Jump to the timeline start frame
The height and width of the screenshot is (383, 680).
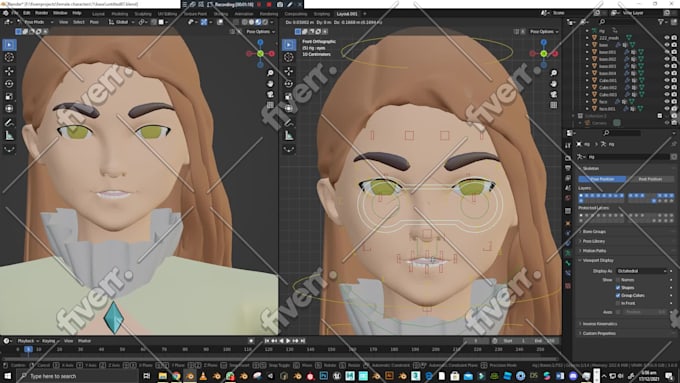tap(267, 341)
